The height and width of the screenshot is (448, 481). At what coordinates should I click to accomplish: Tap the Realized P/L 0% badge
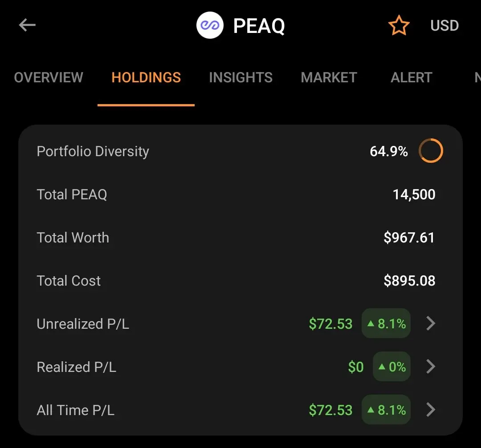pos(391,367)
